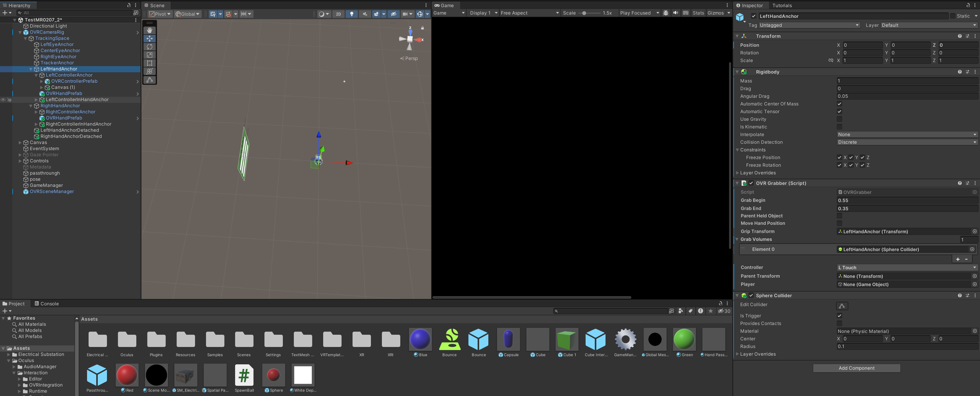The width and height of the screenshot is (980, 396).
Task: Mute audio in Game view
Action: (675, 13)
